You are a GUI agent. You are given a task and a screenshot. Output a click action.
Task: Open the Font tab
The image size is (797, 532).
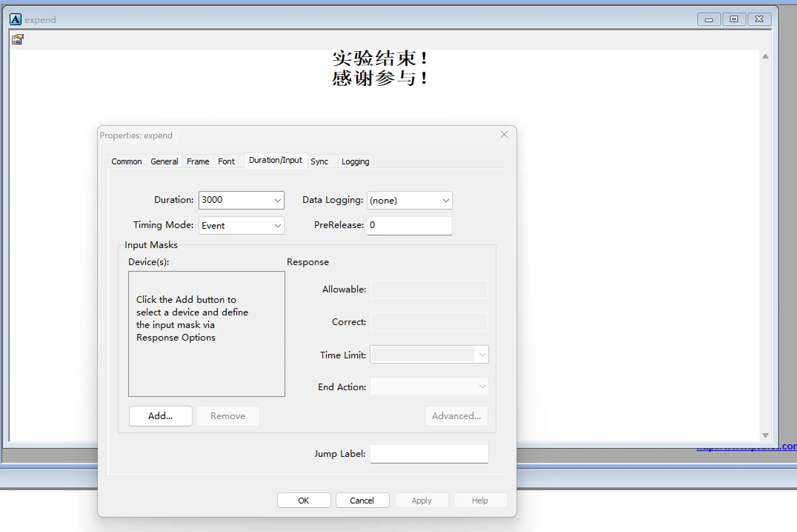coord(226,161)
